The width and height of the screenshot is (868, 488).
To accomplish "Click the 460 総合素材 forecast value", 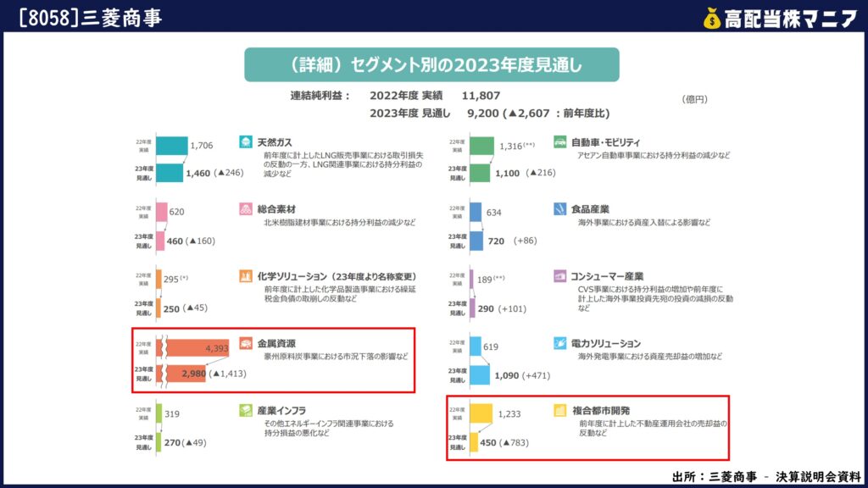I will 175,241.
